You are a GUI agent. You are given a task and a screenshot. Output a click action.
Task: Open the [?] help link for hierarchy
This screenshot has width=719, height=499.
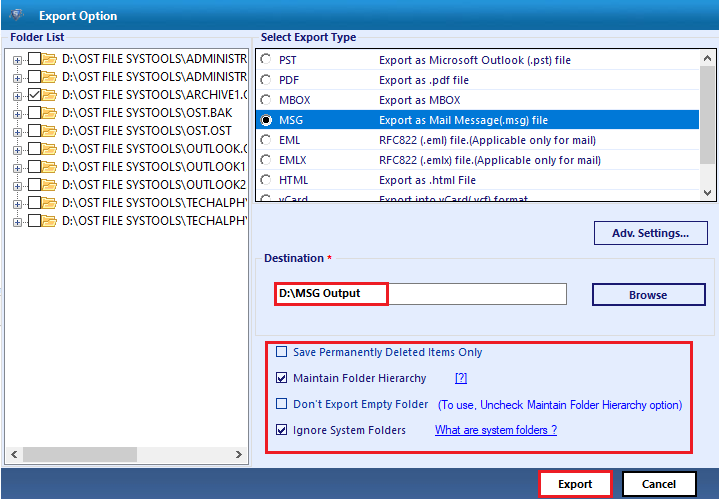click(x=461, y=378)
